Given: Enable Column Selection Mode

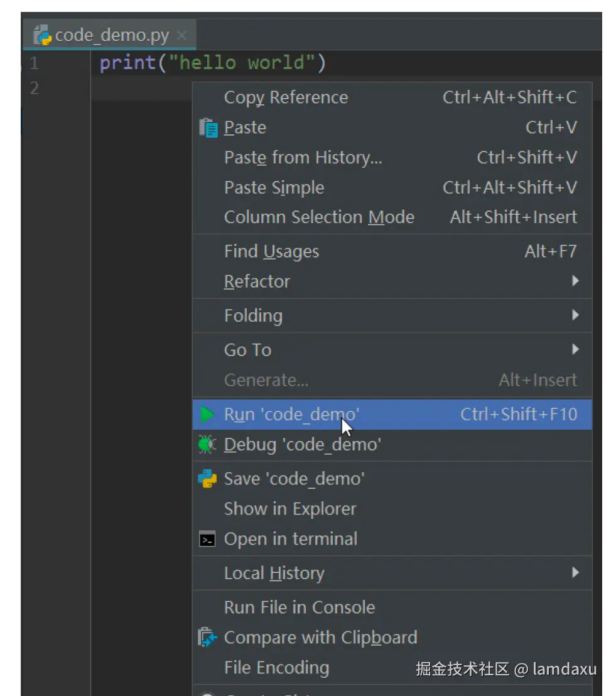Looking at the screenshot, I should coord(319,217).
